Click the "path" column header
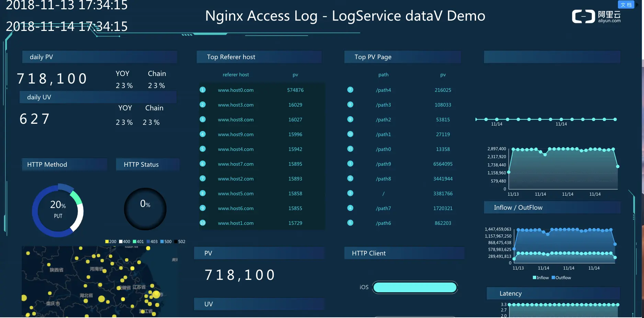 pyautogui.click(x=383, y=75)
